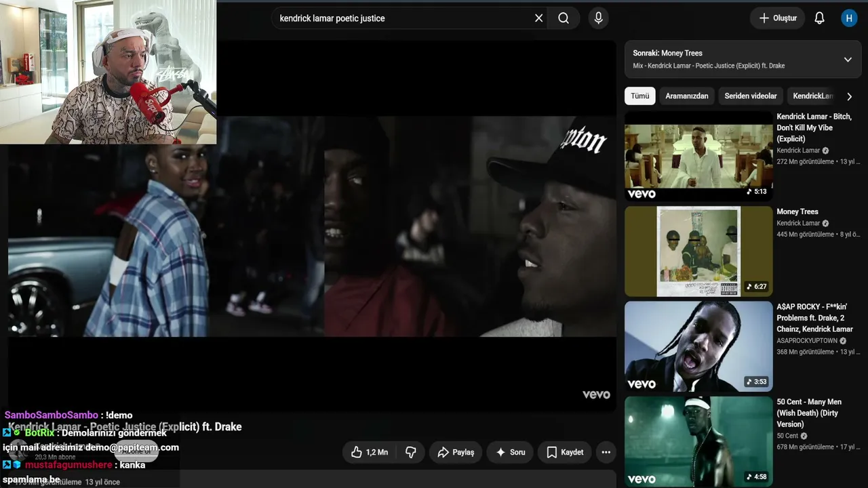
Task: Click the 445 Mn görüntüleme text
Action: point(806,235)
